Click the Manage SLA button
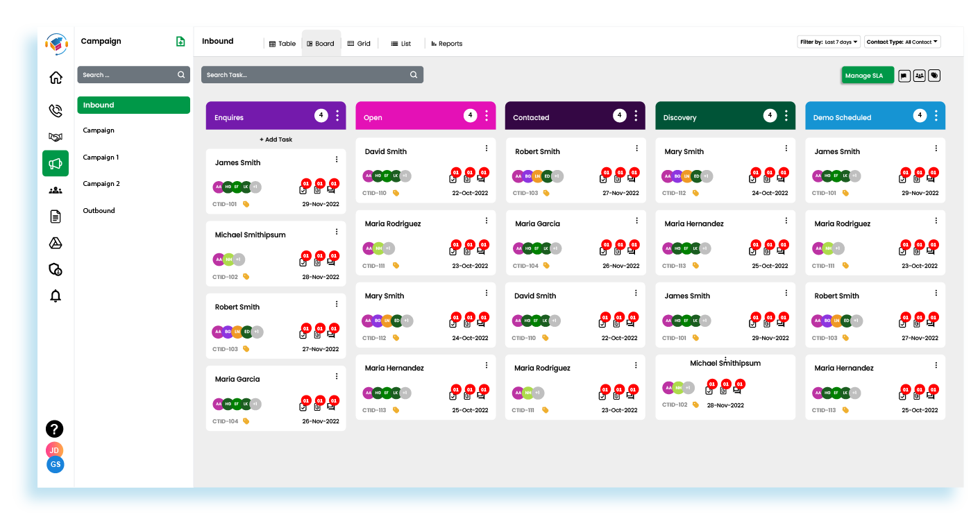Screen dimensions: 980x519 pos(867,75)
